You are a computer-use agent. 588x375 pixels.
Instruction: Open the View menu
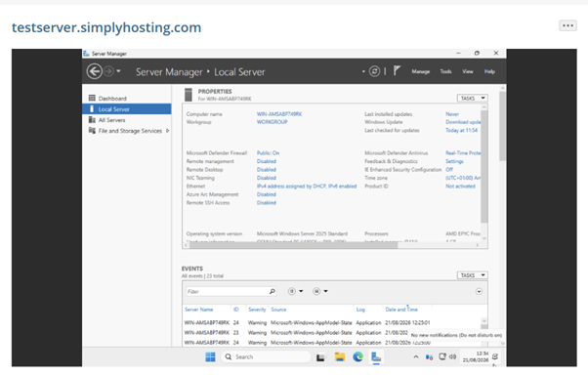point(467,71)
